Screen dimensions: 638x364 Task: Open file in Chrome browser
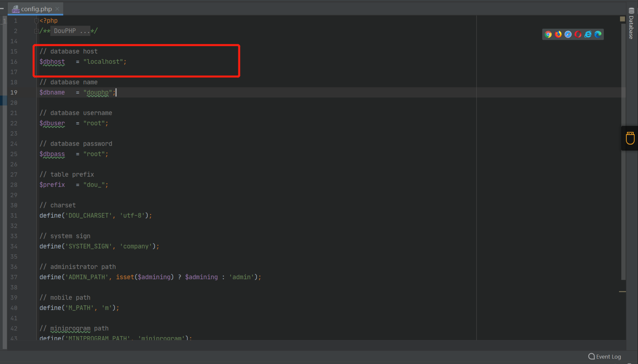[x=548, y=34]
